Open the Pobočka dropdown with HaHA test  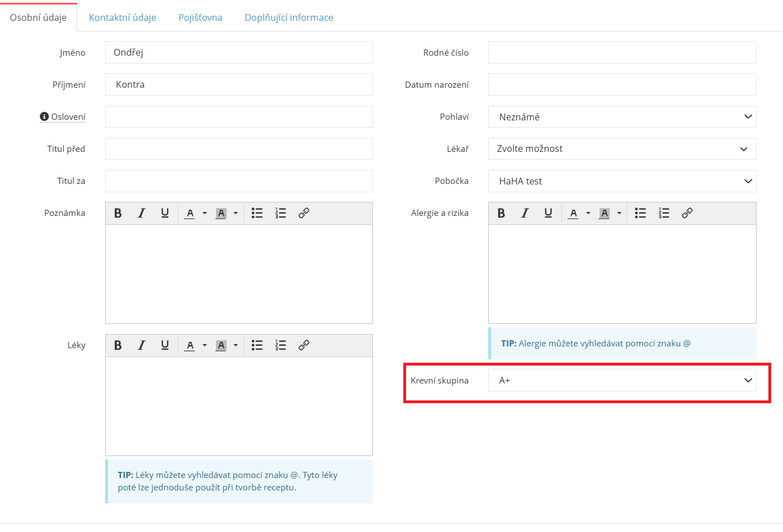point(622,181)
